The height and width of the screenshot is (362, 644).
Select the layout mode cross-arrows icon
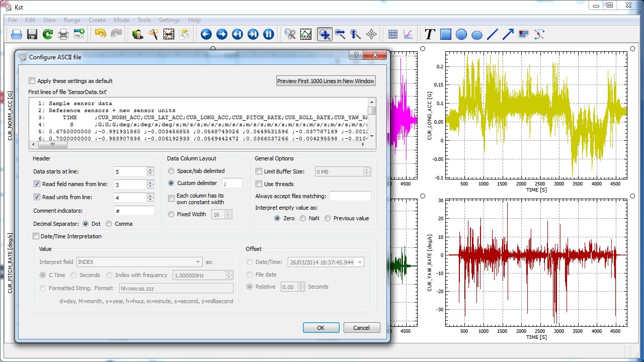(371, 34)
